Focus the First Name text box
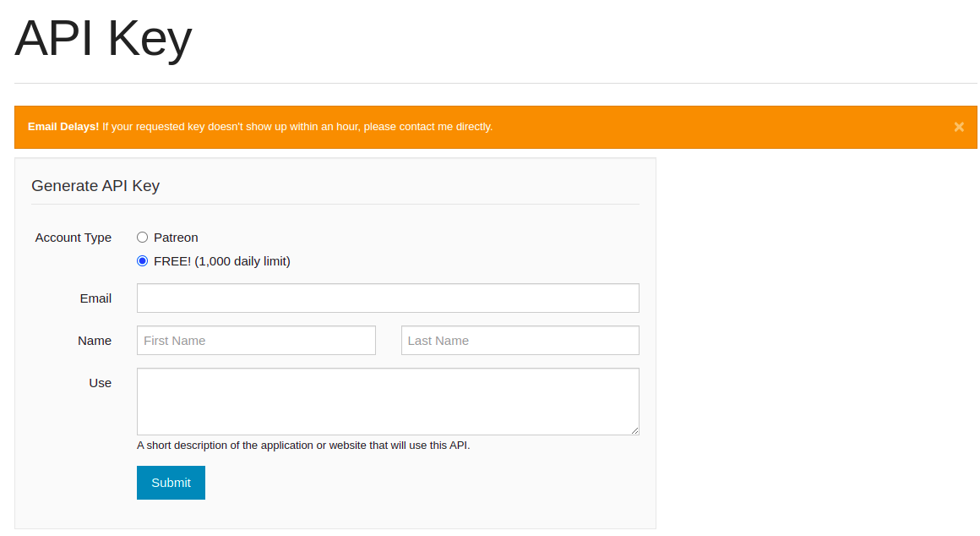 256,340
